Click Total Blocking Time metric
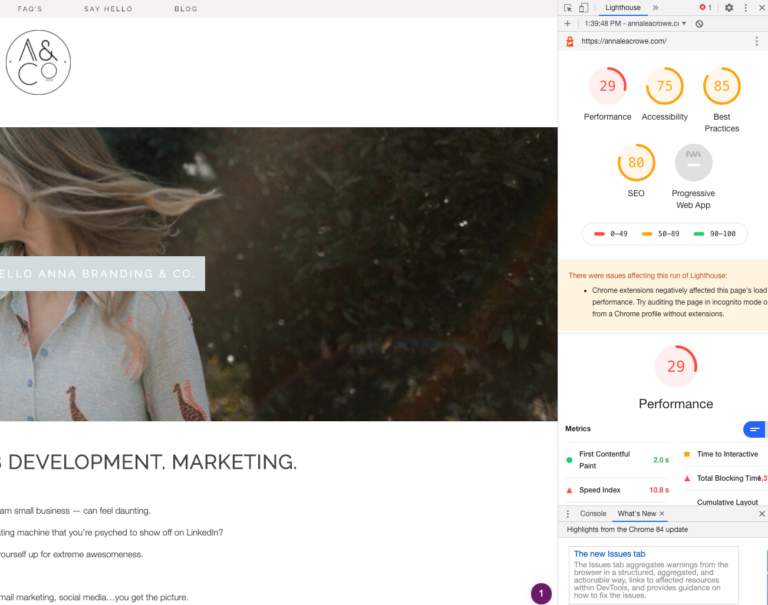 pos(725,478)
